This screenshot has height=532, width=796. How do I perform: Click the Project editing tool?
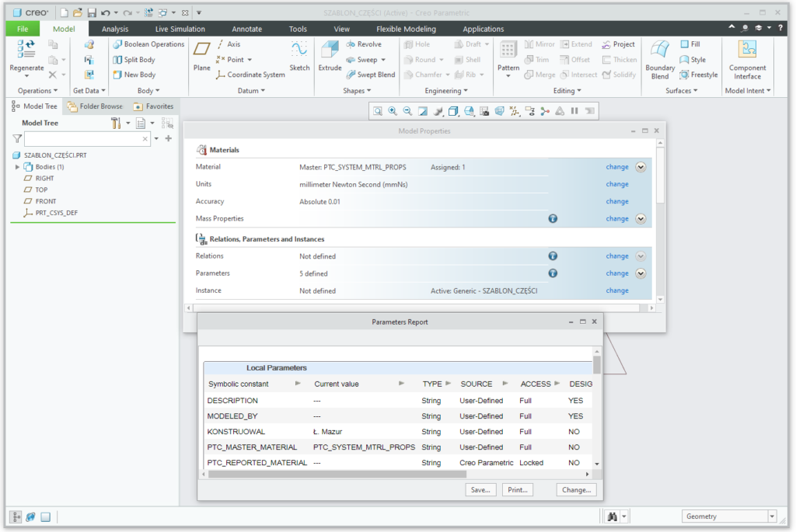coord(618,44)
